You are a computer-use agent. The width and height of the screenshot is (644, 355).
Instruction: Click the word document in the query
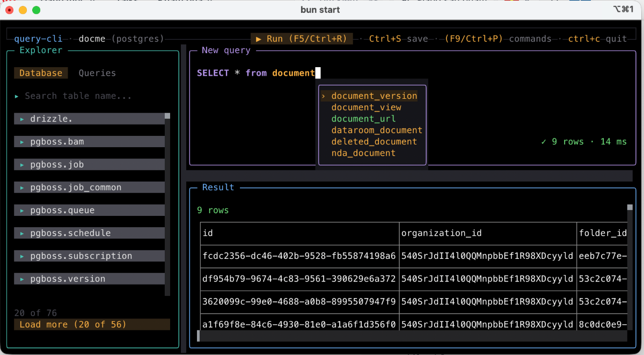294,73
